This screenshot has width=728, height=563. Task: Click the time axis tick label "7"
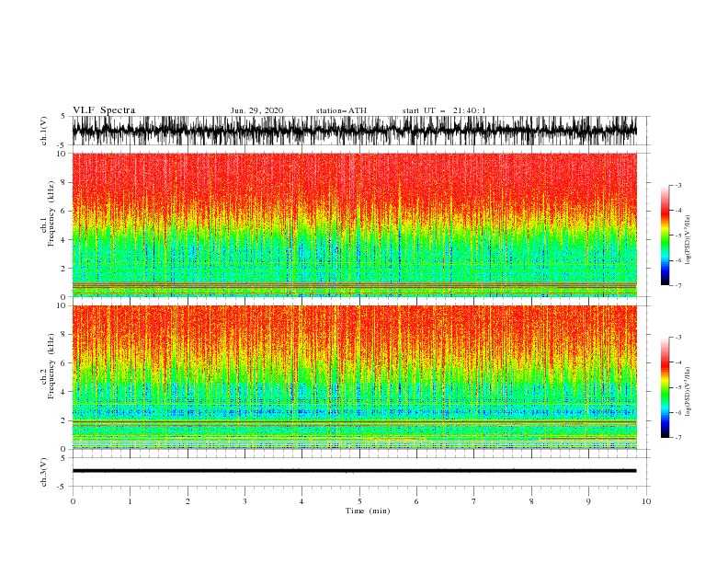pyautogui.click(x=474, y=501)
